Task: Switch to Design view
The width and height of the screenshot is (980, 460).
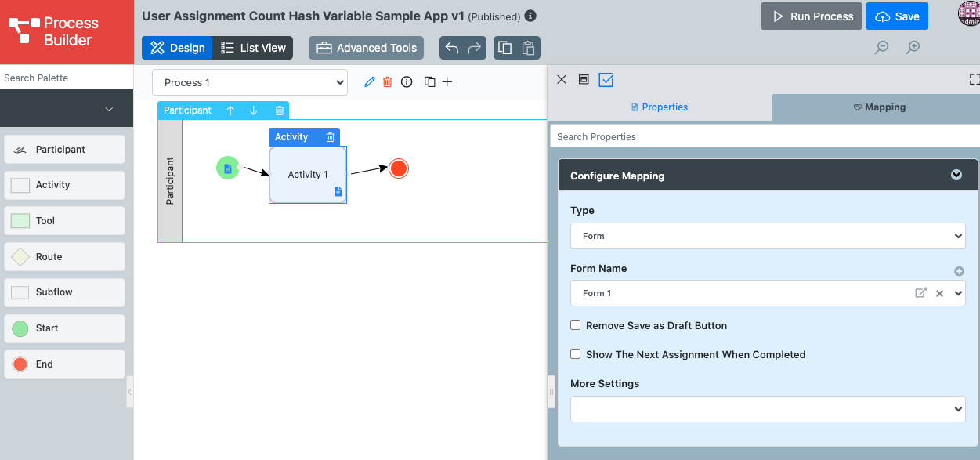Action: click(x=177, y=48)
